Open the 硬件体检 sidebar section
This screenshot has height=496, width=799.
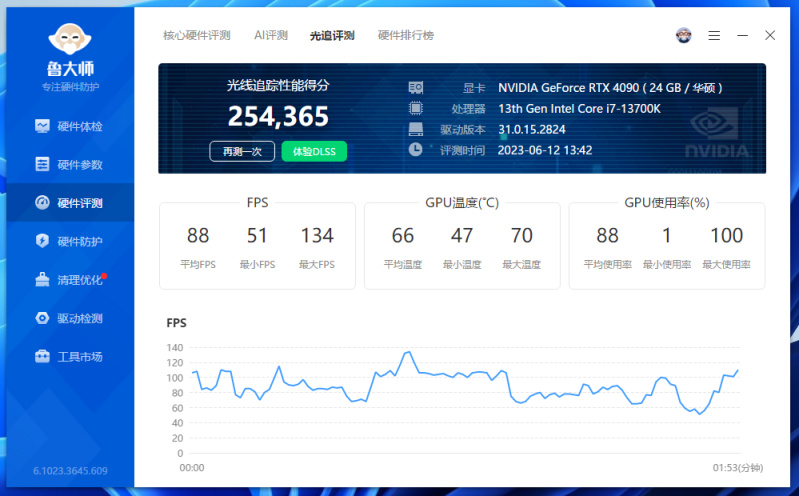70,126
